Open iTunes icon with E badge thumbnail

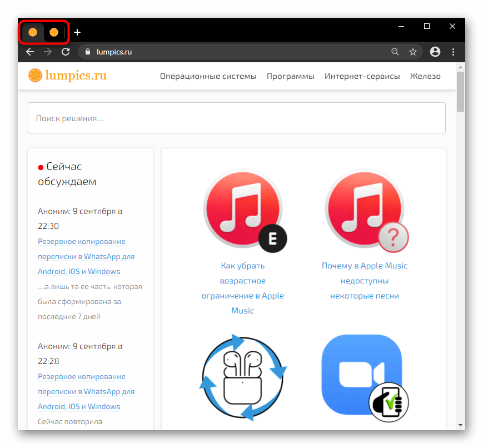click(244, 211)
